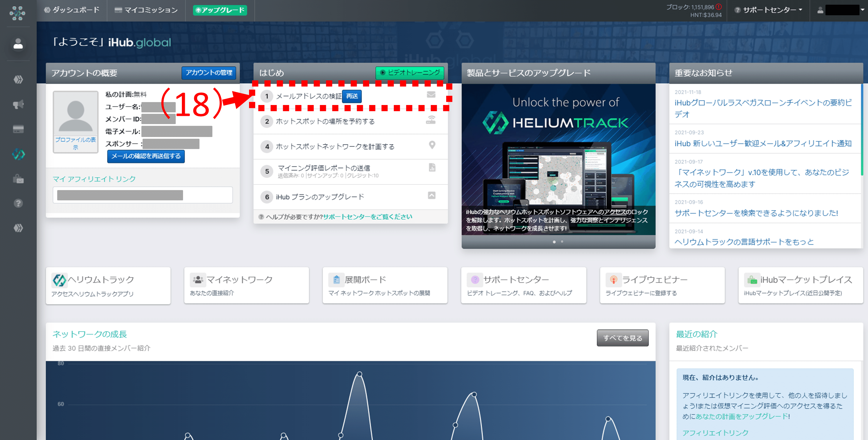
Task: Click the HeliumTrack promotional banner
Action: click(x=558, y=159)
